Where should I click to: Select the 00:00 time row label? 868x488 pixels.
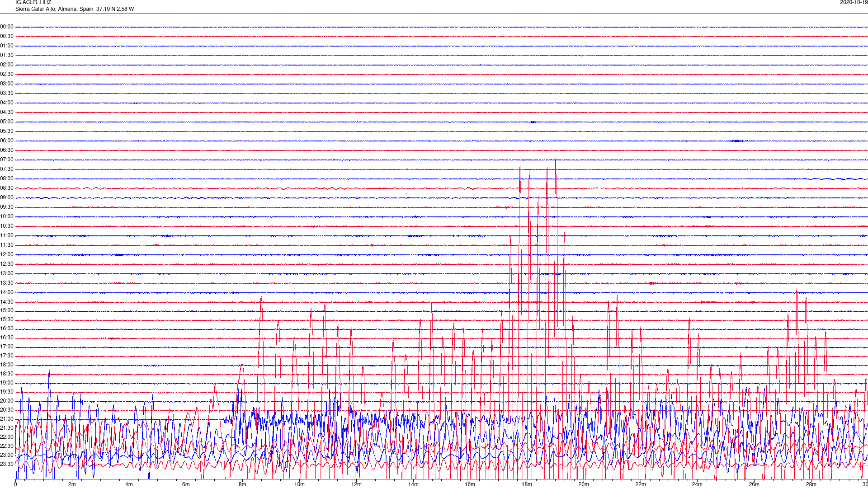7,27
